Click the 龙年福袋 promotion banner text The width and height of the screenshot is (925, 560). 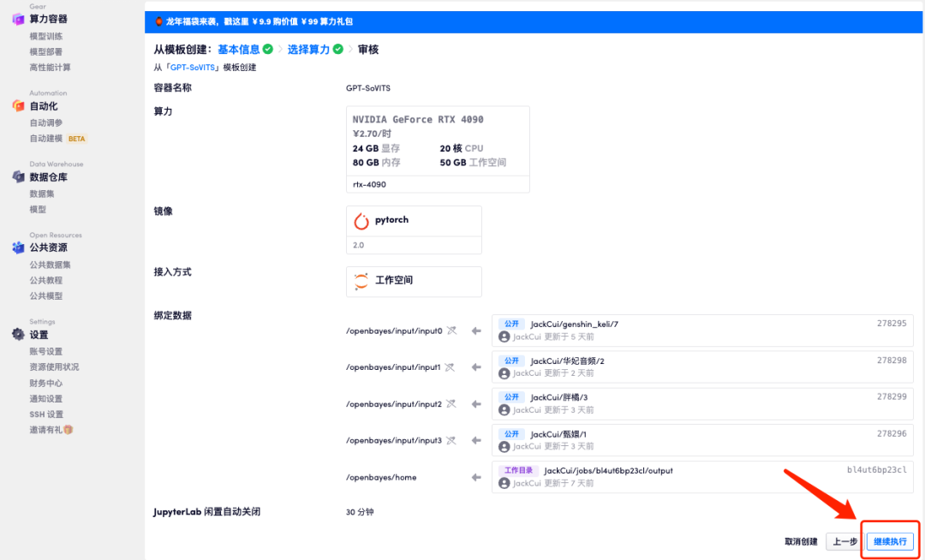coord(259,21)
